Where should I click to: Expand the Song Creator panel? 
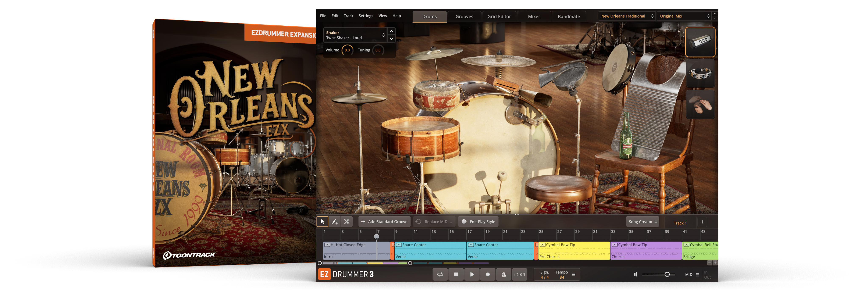tap(643, 222)
